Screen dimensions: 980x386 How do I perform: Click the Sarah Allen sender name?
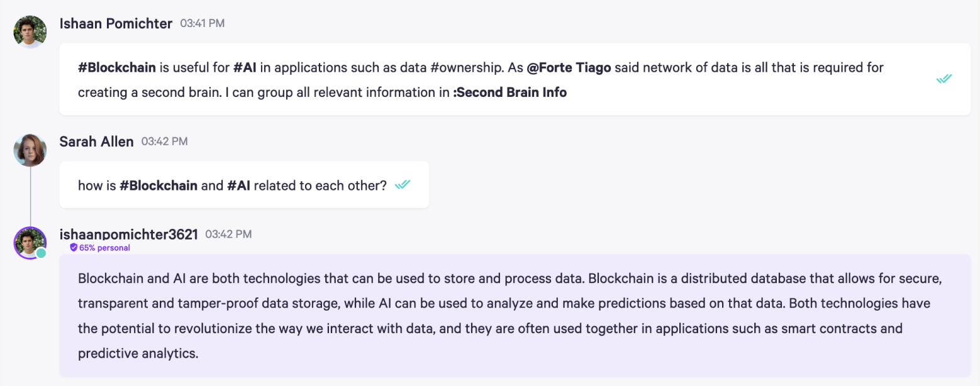(96, 141)
